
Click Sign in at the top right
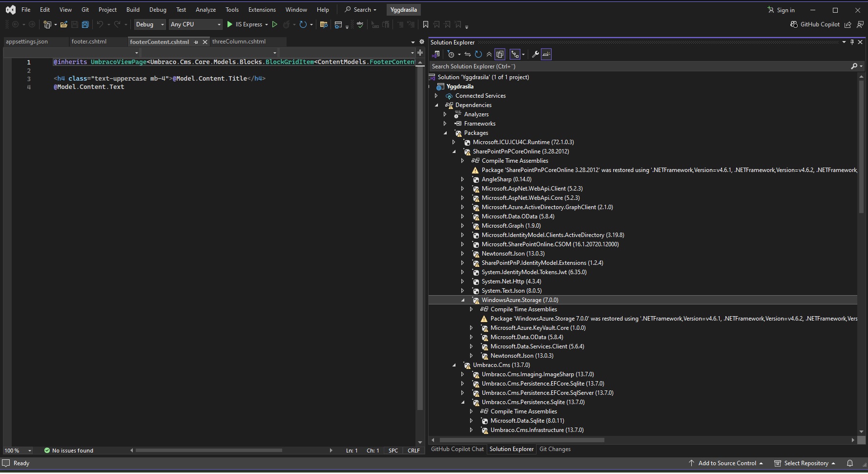(x=781, y=10)
